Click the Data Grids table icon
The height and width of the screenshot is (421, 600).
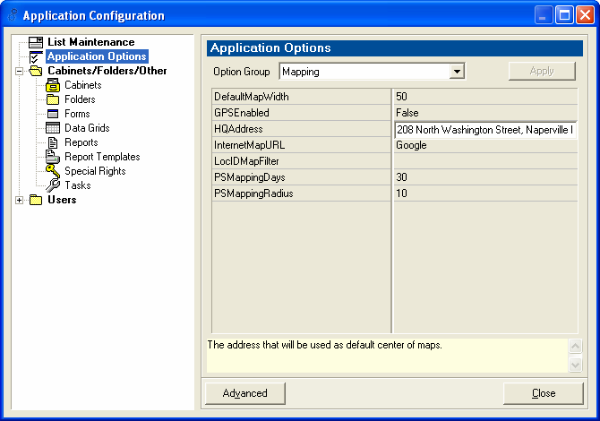(53, 128)
